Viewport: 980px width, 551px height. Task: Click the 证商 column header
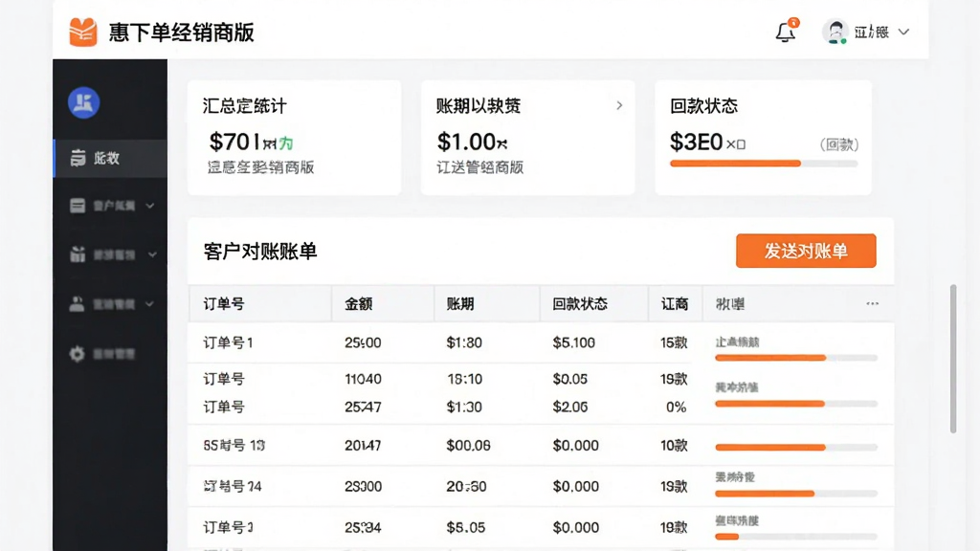coord(675,304)
